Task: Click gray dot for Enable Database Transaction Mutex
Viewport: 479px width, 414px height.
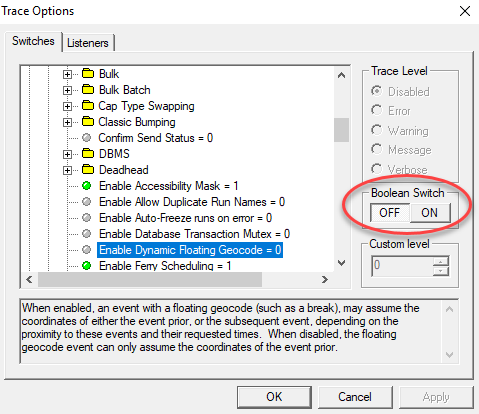Action: tap(87, 234)
